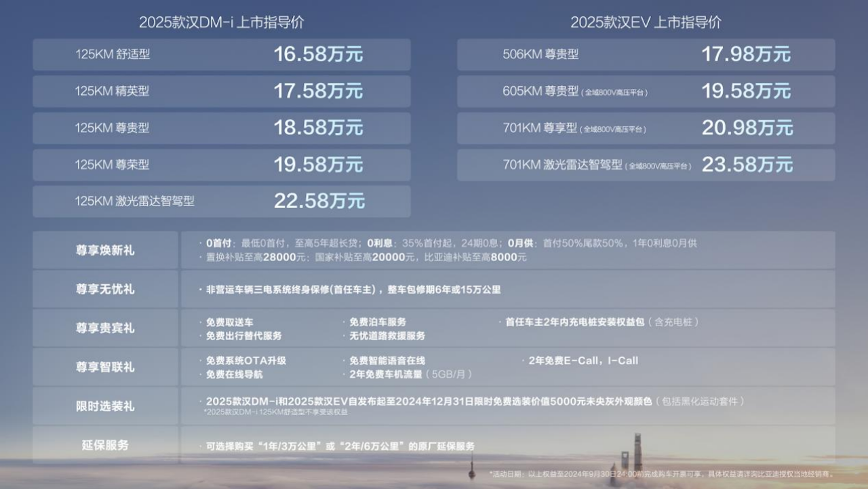Image resolution: width=868 pixels, height=489 pixels.
Task: Select the 701KM 激光雷达智驾型 row label
Action: 597,164
